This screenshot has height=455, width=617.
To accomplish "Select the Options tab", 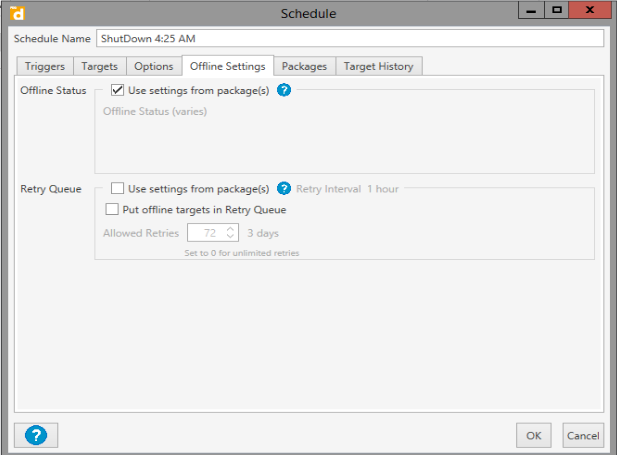I will coord(153,66).
